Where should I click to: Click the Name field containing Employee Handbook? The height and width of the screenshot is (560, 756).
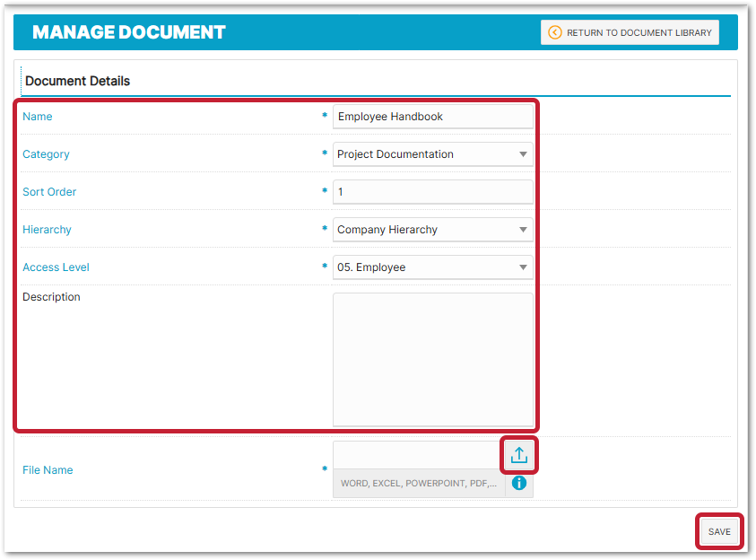[432, 117]
